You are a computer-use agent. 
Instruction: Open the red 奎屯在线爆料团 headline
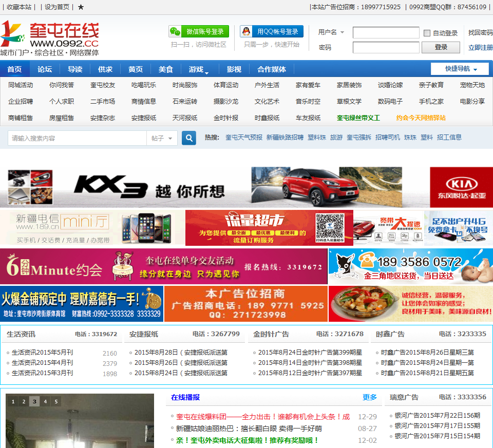(x=263, y=417)
